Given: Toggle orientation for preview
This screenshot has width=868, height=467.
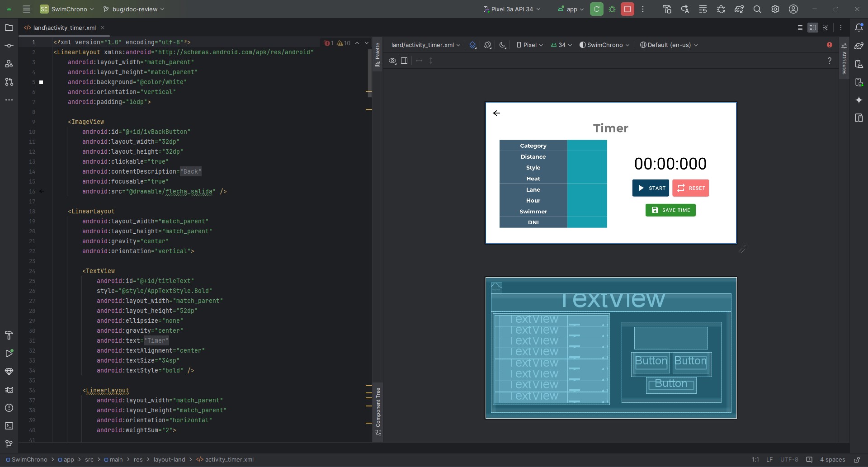Looking at the screenshot, I should point(487,45).
